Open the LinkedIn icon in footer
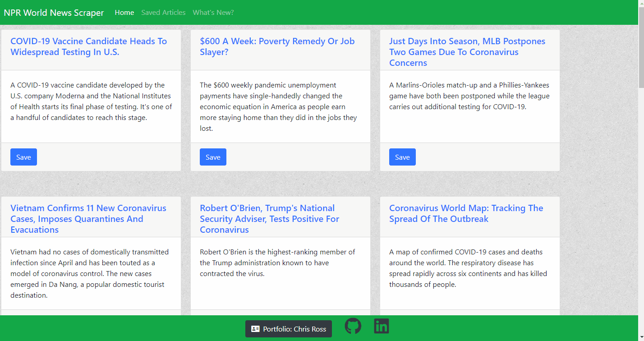The image size is (644, 341). (382, 326)
